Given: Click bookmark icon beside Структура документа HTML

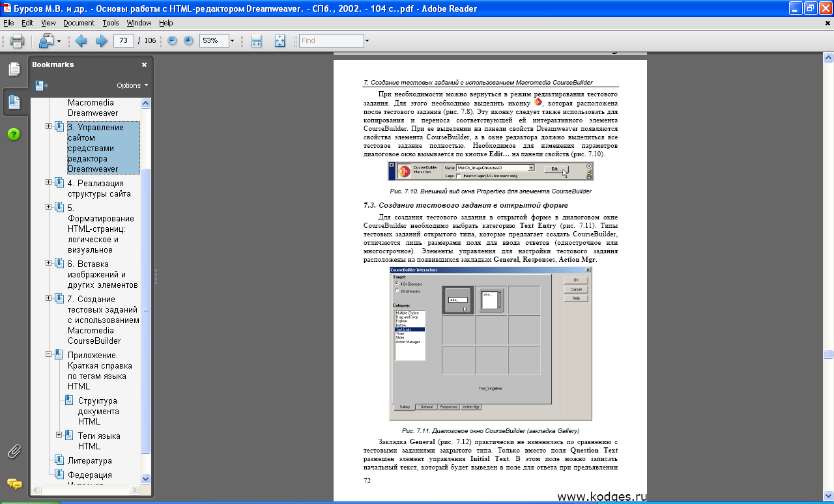Looking at the screenshot, I should click(x=70, y=400).
